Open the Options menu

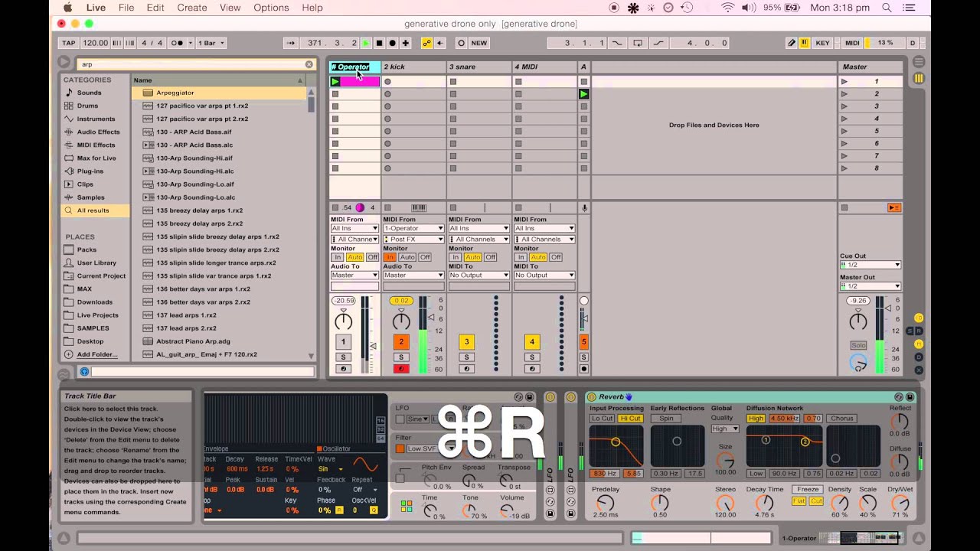click(271, 8)
